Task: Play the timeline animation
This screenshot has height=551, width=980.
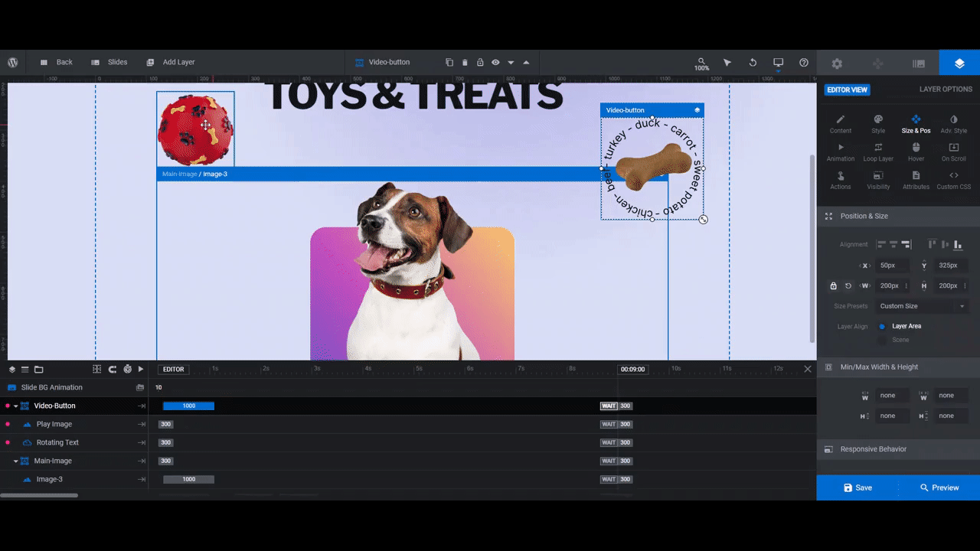Action: 141,369
